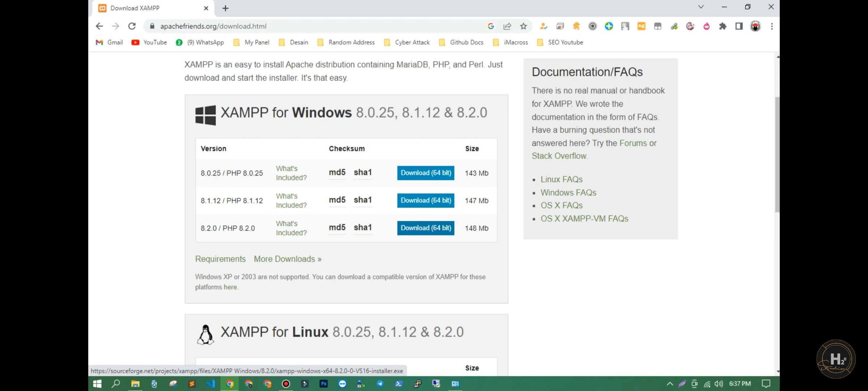Open Random Address bookmark folder

346,42
